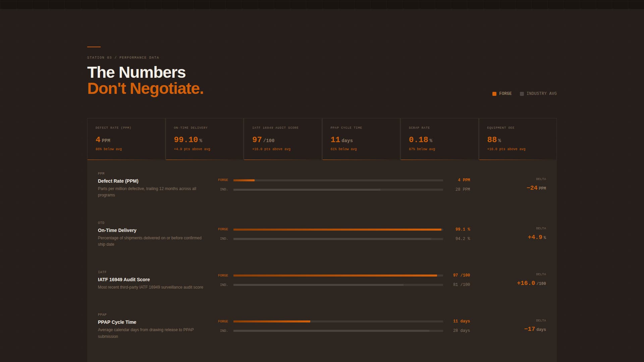
Task: Click the Forge on-time delivery bar
Action: (338, 230)
